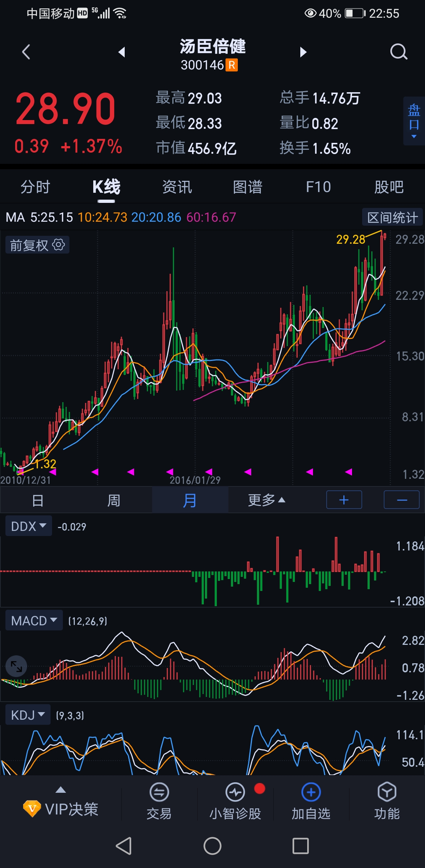Open the MACD indicator dropdown
This screenshot has height=868, width=425.
point(34,621)
